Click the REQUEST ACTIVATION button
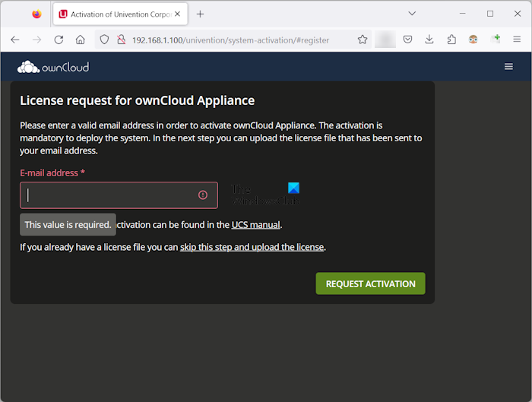Image resolution: width=532 pixels, height=402 pixels. click(x=370, y=283)
